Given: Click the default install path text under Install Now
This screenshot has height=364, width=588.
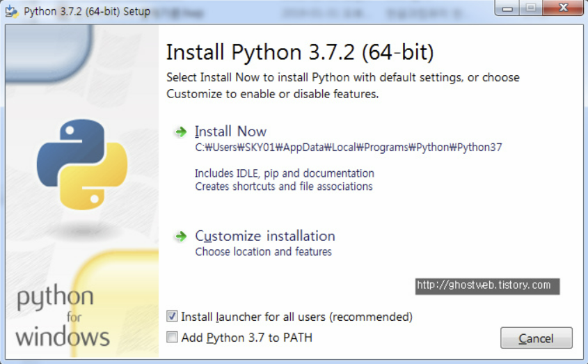Looking at the screenshot, I should point(349,147).
